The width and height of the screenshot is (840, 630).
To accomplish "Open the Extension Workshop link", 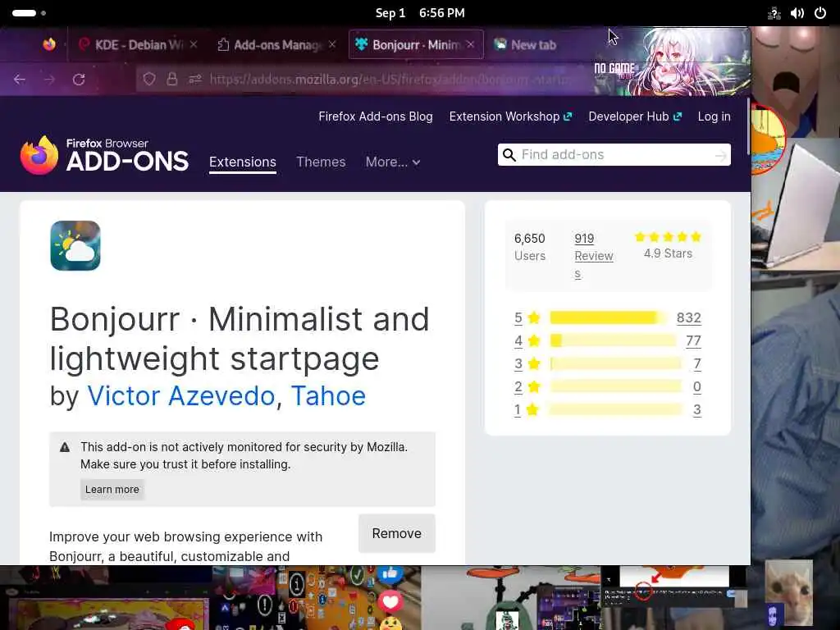I will [510, 116].
